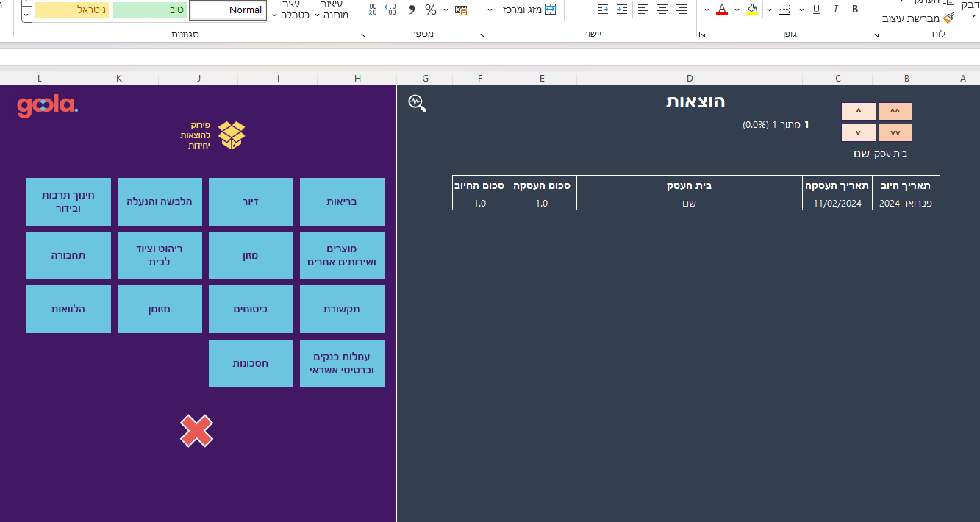Choose the מזון category button
Viewport: 980px width, 522px height.
pyautogui.click(x=251, y=255)
